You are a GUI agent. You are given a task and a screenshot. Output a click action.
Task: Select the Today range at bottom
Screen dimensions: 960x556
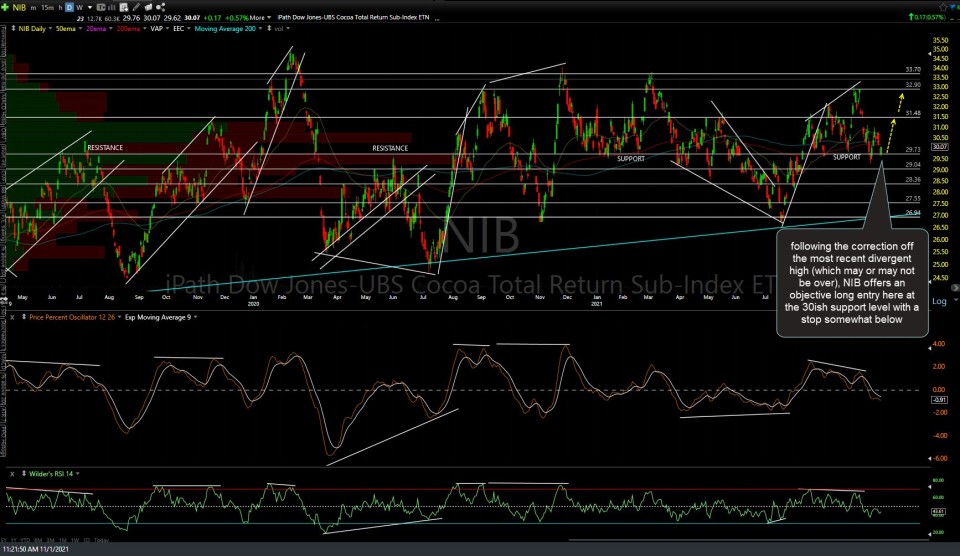[101, 540]
